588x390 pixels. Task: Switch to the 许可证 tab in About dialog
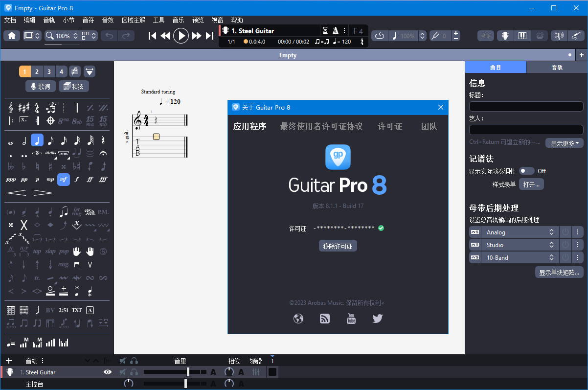(390, 126)
